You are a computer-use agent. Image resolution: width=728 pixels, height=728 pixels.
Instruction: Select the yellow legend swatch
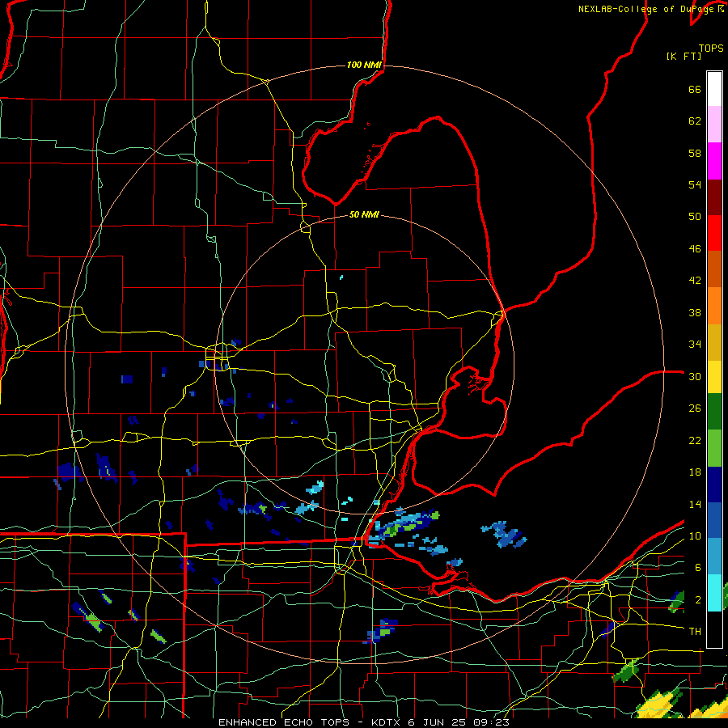[714, 377]
